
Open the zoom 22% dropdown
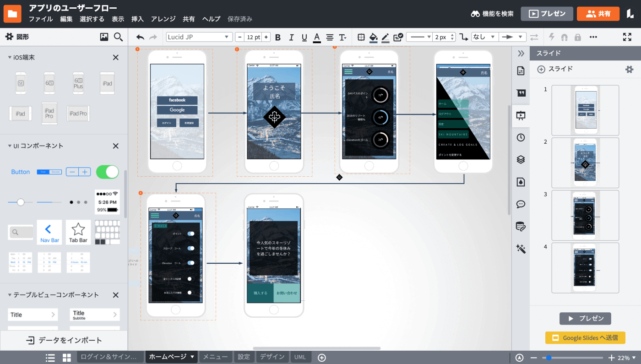pos(627,358)
